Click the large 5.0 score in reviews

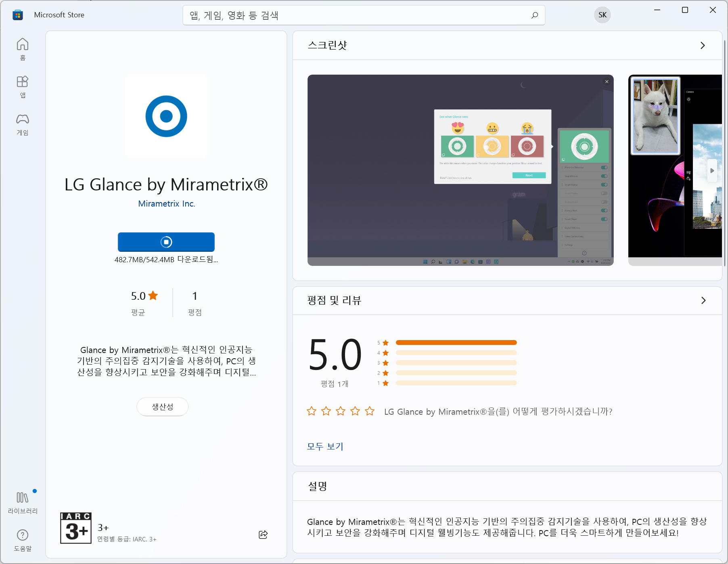pos(335,355)
